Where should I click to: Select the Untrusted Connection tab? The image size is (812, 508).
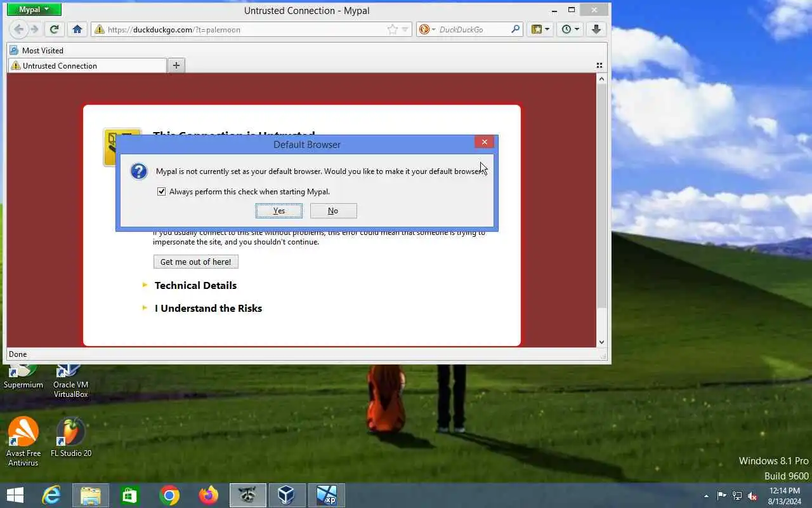click(x=87, y=65)
